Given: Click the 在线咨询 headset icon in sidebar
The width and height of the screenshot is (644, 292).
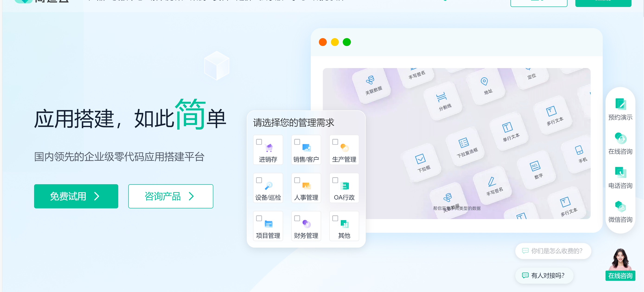Looking at the screenshot, I should [x=621, y=138].
